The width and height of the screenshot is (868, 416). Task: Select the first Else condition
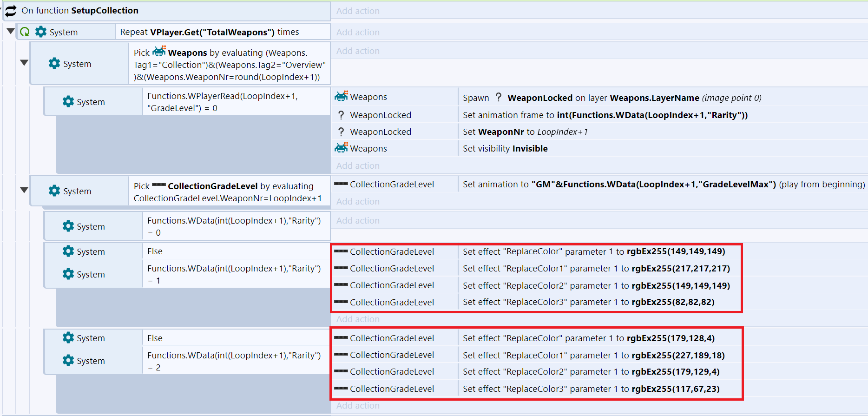[236, 251]
